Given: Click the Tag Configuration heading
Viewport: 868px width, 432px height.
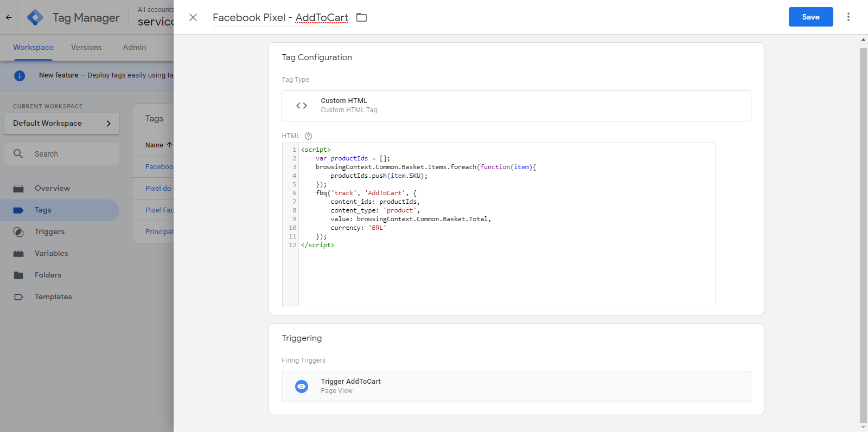Looking at the screenshot, I should (317, 57).
